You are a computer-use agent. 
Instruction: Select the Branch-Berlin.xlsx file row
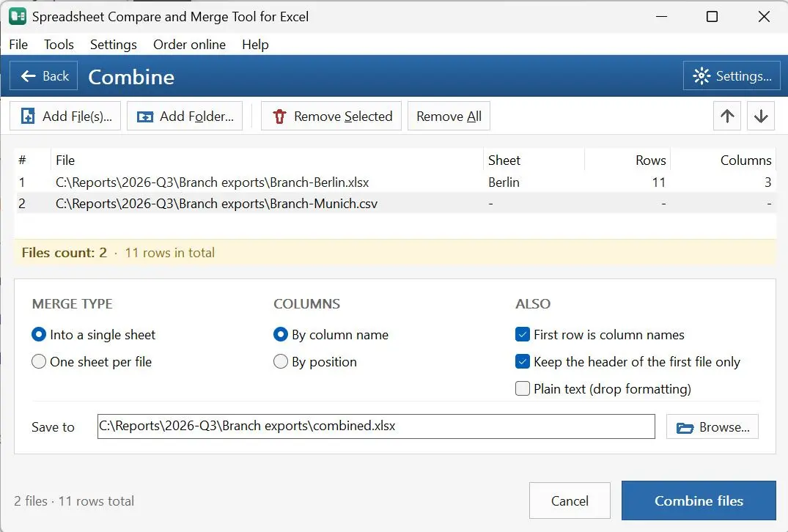[x=396, y=182]
